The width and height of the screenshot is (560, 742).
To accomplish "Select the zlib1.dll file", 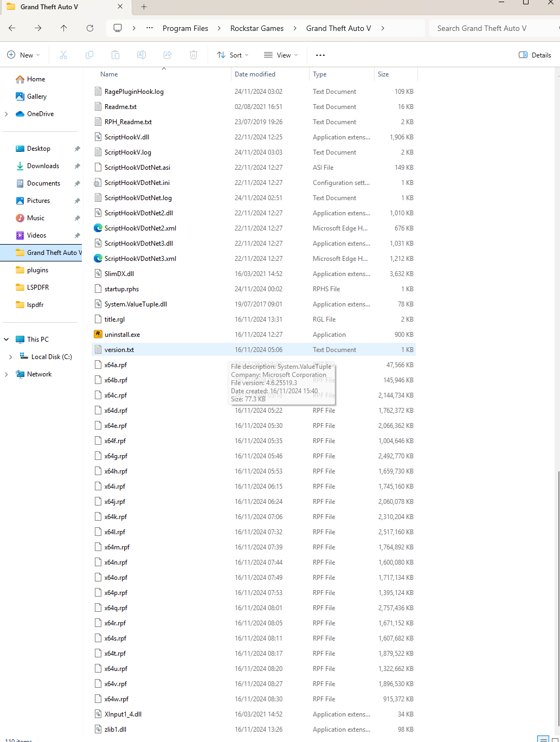I will point(254,730).
